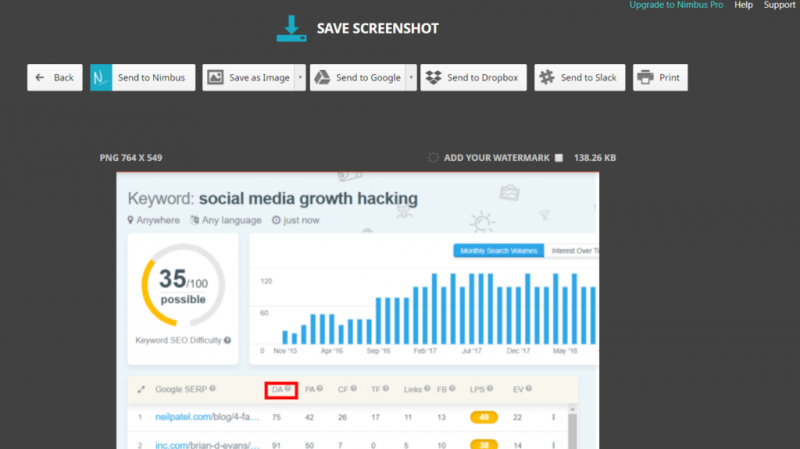Click the screenshot preview thumbnail
This screenshot has height=449, width=800.
358,311
